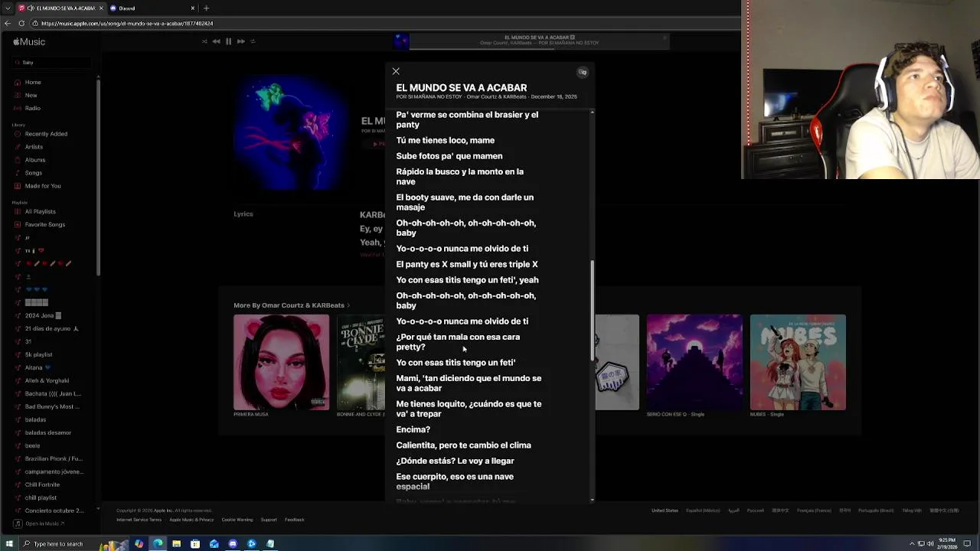Screen dimensions: 980x551
Task: Open Cookie Warning link
Action: (237, 520)
